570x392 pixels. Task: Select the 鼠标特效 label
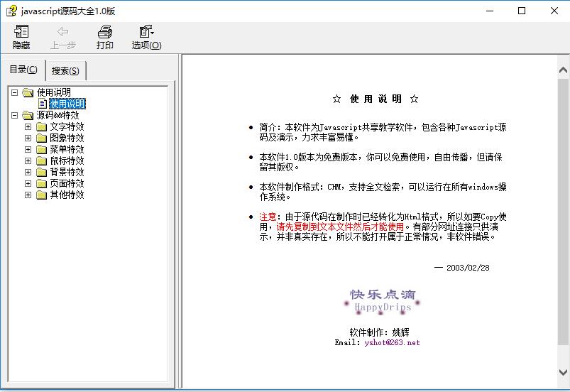click(x=67, y=160)
